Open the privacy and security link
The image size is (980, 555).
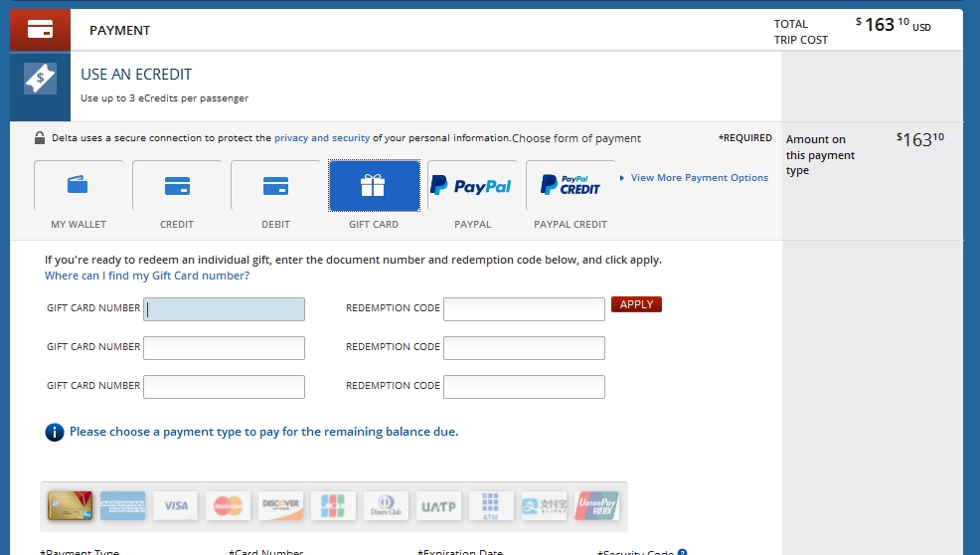tap(322, 138)
